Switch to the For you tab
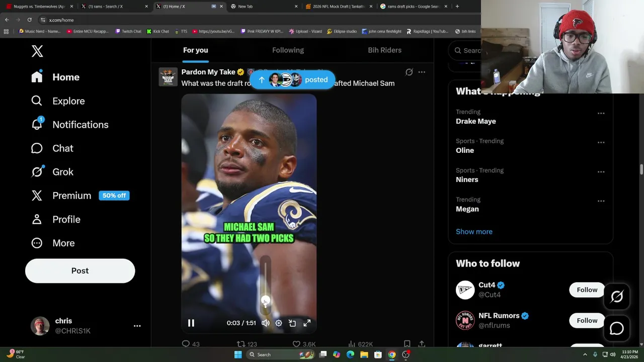This screenshot has width=644, height=362. pyautogui.click(x=195, y=50)
